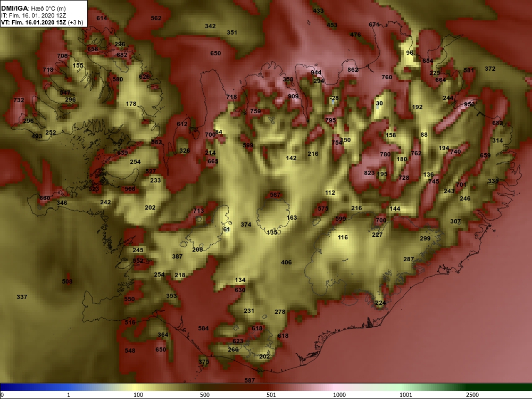The image size is (532, 399).
Task: Click the 433 height value
Action: tap(318, 11)
